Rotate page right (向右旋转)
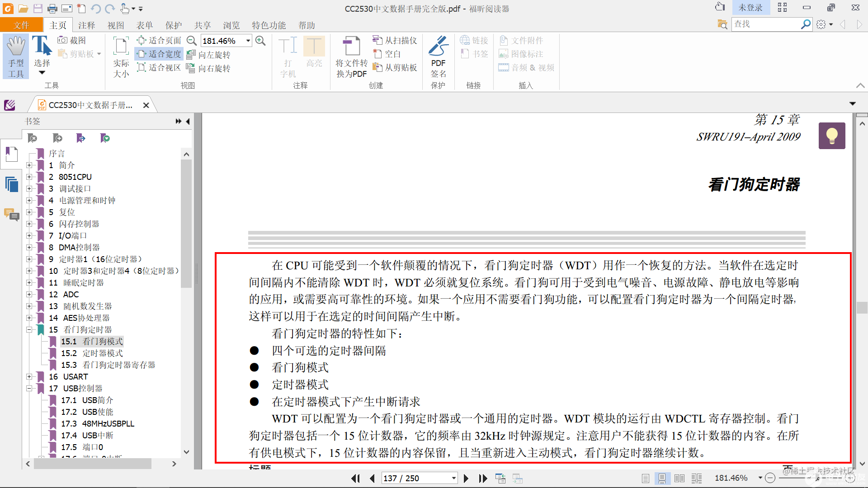 (208, 68)
